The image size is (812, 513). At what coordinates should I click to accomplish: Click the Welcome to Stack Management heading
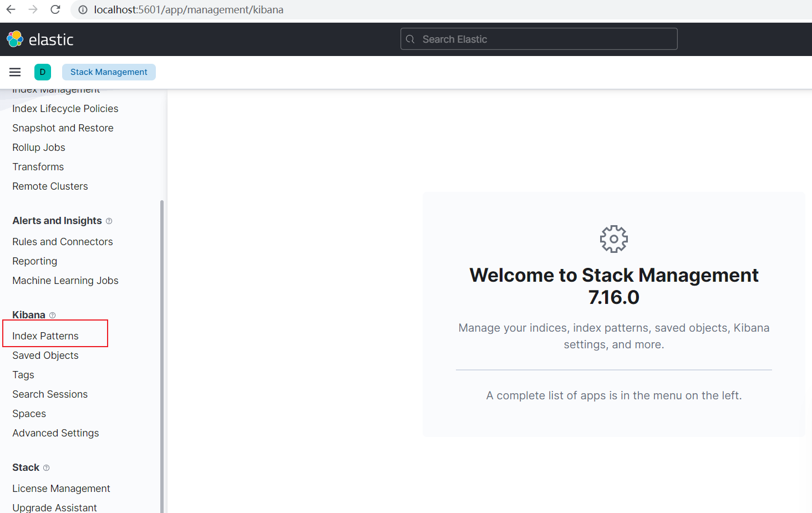tap(614, 286)
